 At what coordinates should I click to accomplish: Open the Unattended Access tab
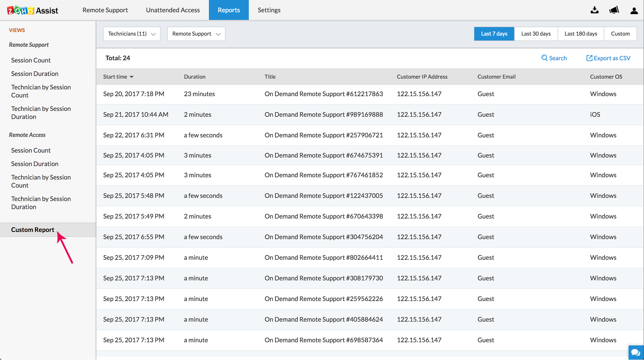coord(172,10)
